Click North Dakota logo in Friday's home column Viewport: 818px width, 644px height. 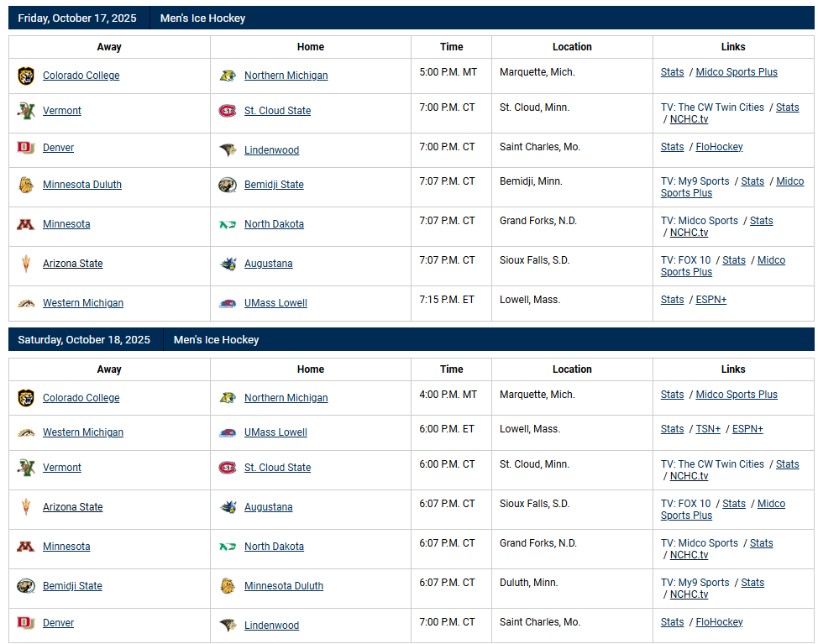click(228, 224)
